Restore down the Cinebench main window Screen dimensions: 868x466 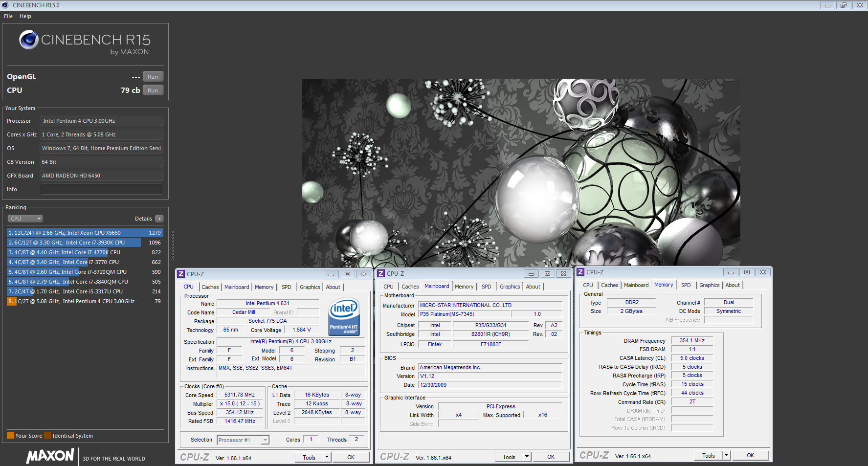pos(844,5)
